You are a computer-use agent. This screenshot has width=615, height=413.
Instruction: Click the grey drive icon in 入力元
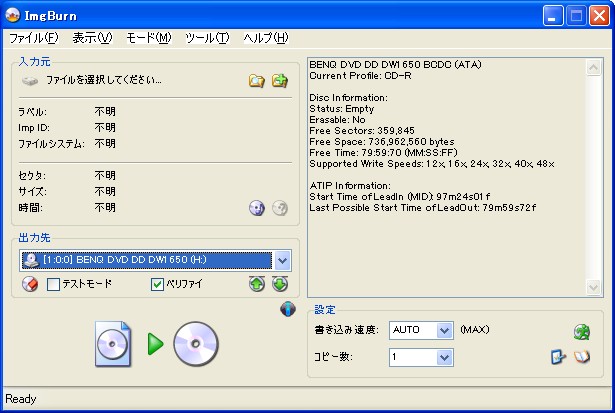[x=30, y=81]
